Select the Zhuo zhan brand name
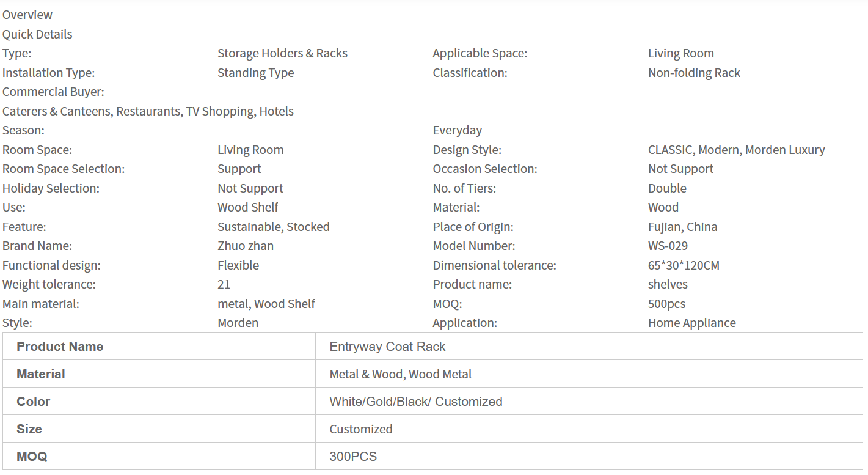This screenshot has height=475, width=868. [x=246, y=246]
